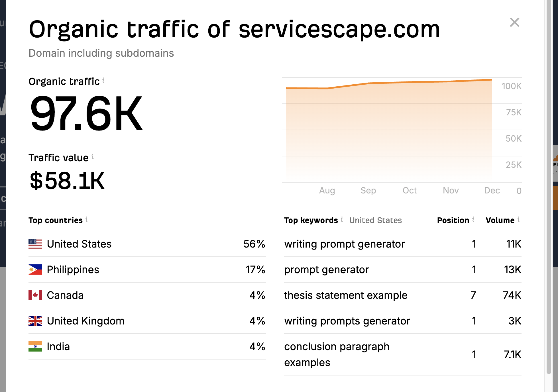Viewport: 558px width, 392px height.
Task: Open 'conclusion paragraph examples' keyword
Action: pyautogui.click(x=337, y=354)
